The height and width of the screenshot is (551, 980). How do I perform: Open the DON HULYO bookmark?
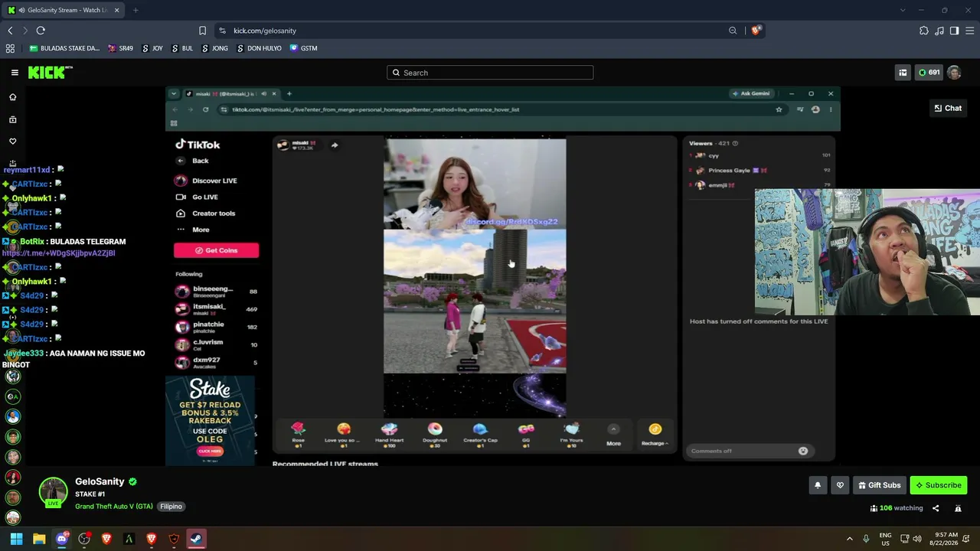(x=259, y=48)
